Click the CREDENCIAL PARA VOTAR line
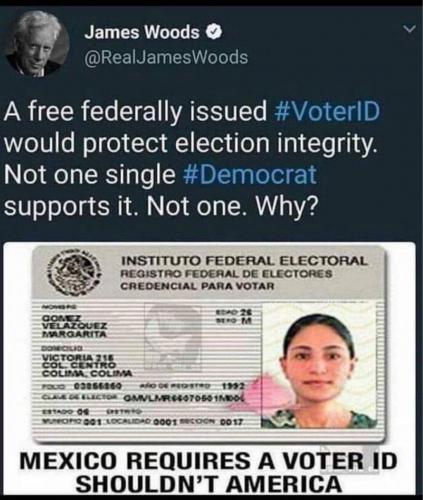The width and height of the screenshot is (423, 500). tap(197, 286)
